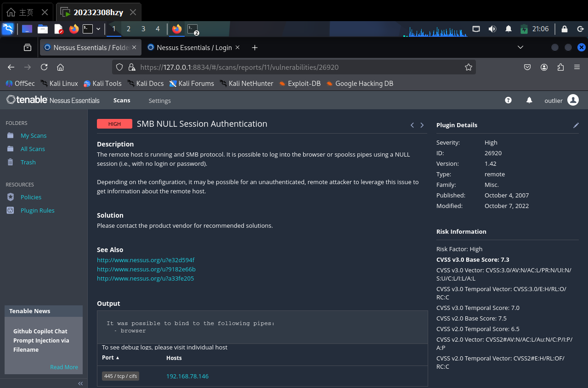The height and width of the screenshot is (388, 588).
Task: Bookmark this page with the star
Action: coord(469,67)
